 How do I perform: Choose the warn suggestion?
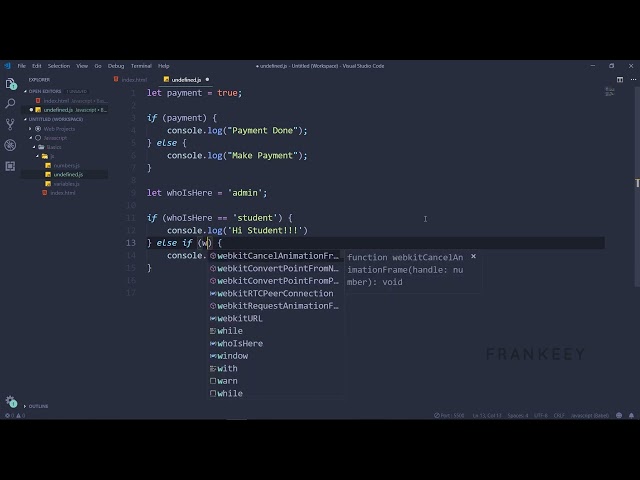[275, 381]
